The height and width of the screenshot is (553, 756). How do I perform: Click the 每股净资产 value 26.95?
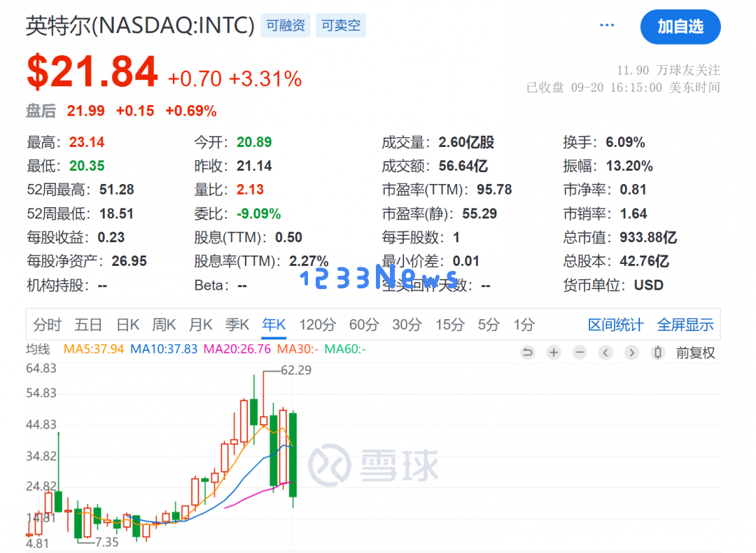(129, 261)
